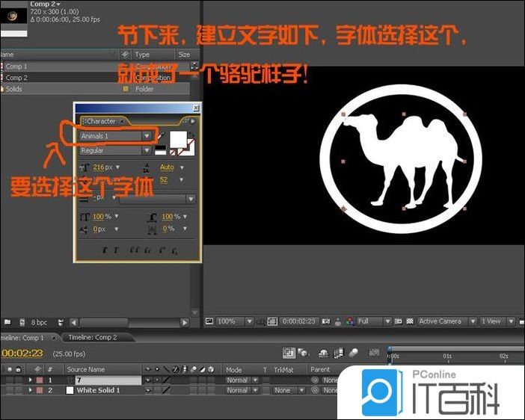Create a new folder in Project panel
Viewport: 525px width, 420px height.
7,322
